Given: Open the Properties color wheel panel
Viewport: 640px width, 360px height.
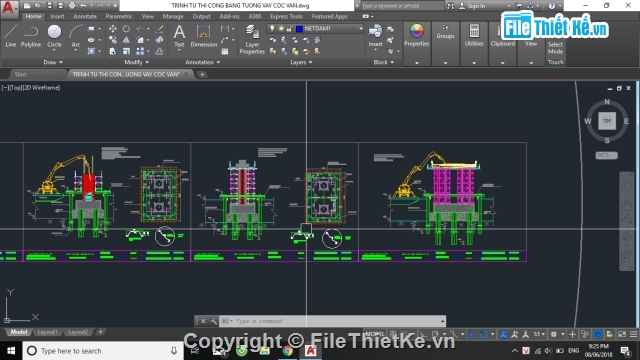Looking at the screenshot, I should coord(416,36).
